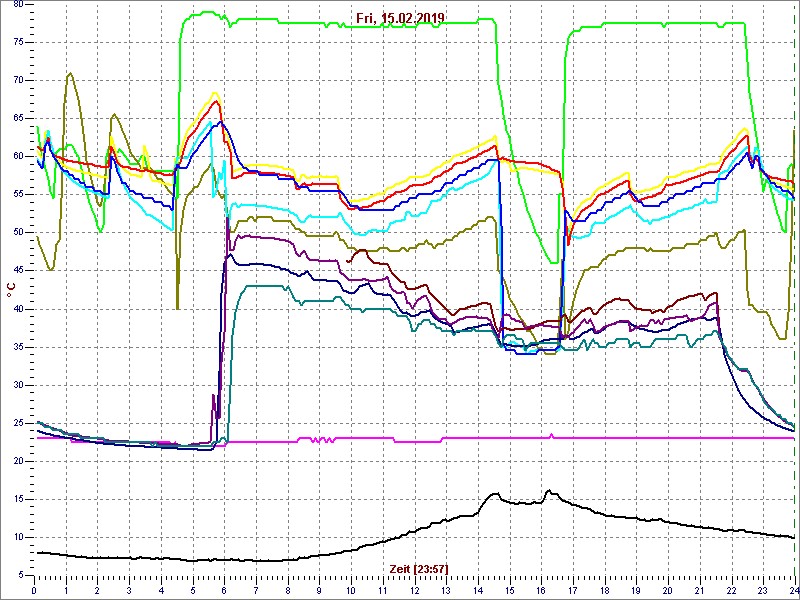Select the 30 value on temperature axis

[17, 385]
